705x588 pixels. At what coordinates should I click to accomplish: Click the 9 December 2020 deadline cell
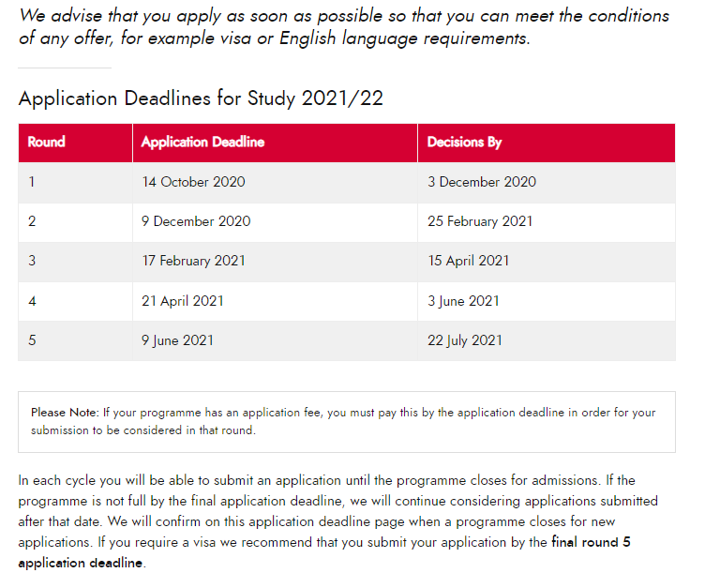275,222
